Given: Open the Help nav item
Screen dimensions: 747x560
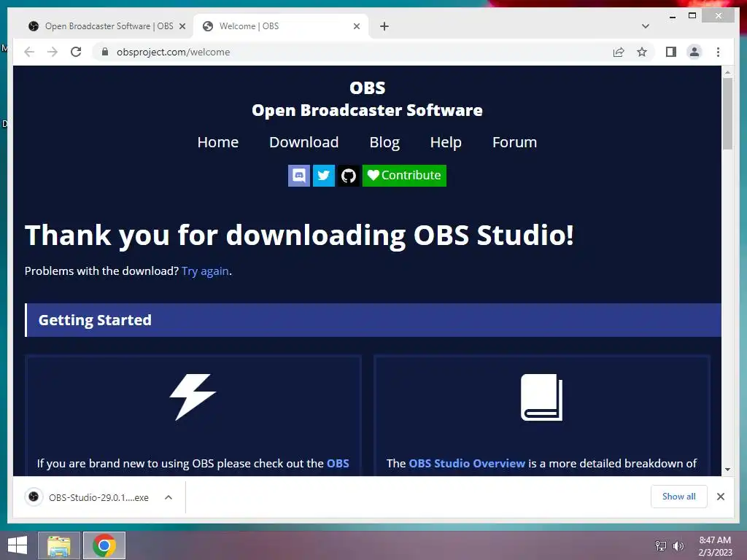Looking at the screenshot, I should 446,142.
